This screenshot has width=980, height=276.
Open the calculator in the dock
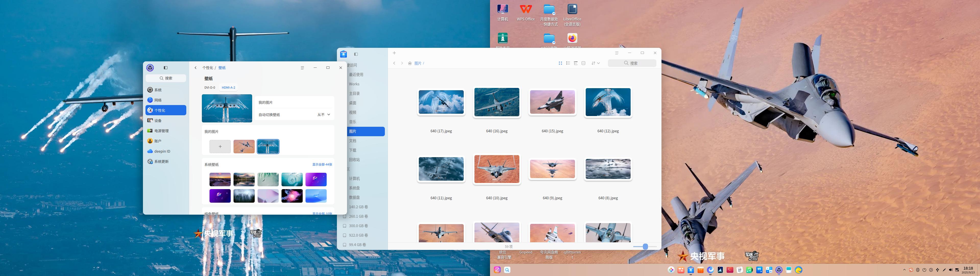click(x=769, y=270)
